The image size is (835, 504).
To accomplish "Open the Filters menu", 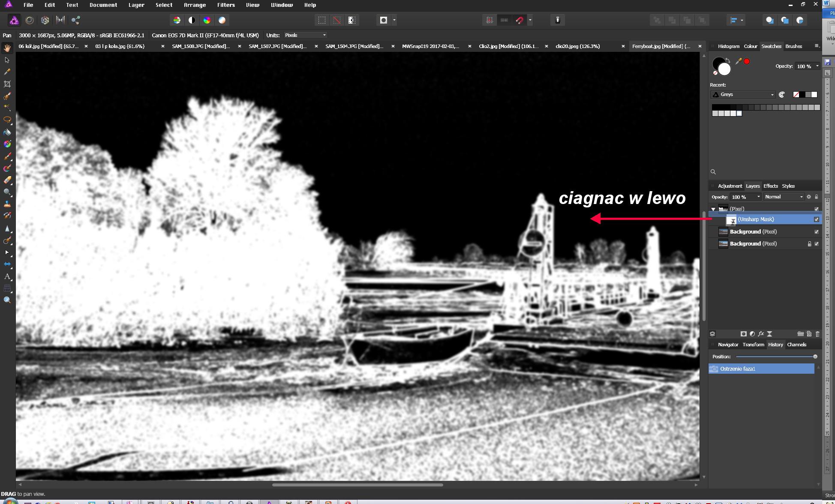I will click(226, 5).
